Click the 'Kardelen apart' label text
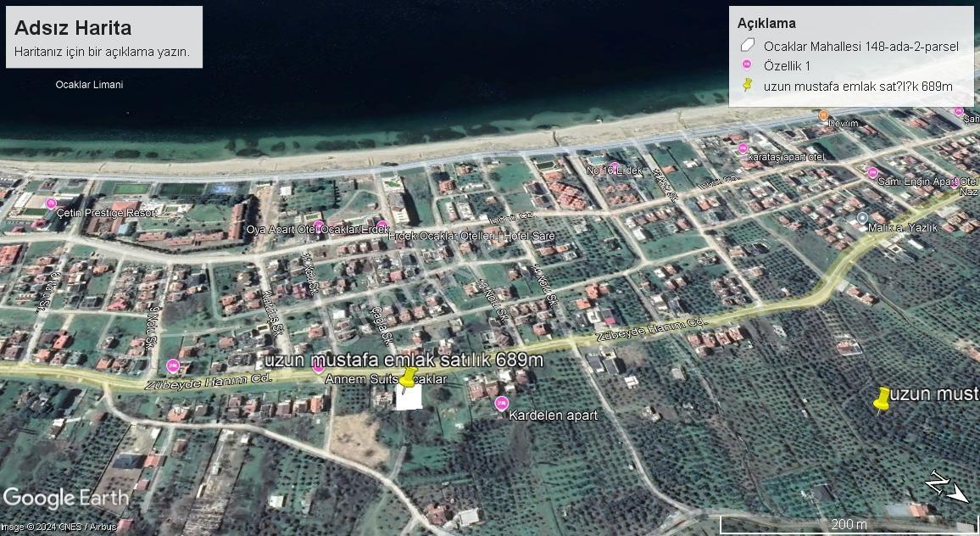This screenshot has width=980, height=536. (x=553, y=416)
